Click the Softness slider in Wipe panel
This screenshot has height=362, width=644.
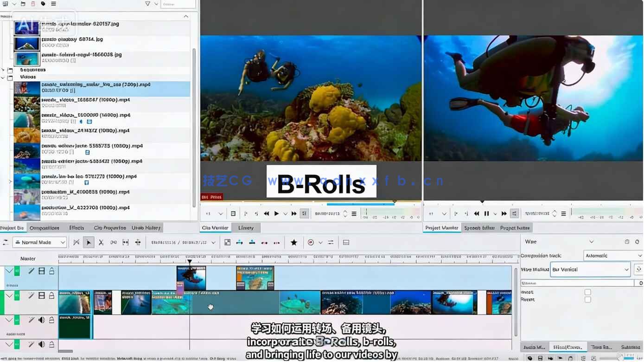tap(577, 283)
